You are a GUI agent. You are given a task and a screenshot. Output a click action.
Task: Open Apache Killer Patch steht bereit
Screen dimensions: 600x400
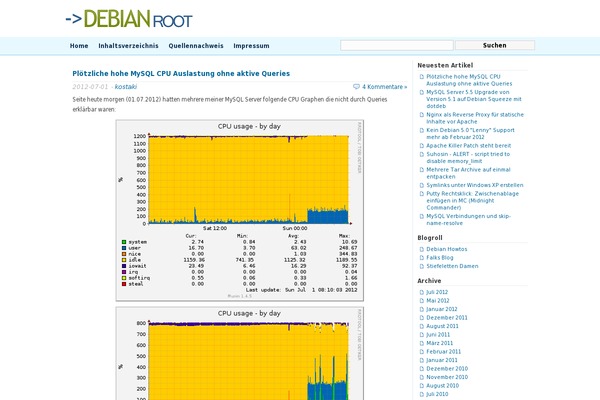pos(469,145)
